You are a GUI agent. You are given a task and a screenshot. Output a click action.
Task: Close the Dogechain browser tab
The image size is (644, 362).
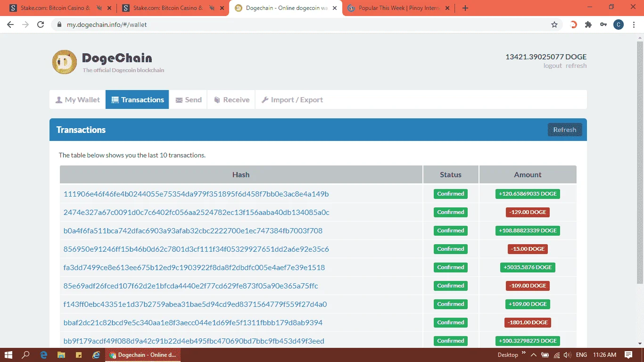335,8
